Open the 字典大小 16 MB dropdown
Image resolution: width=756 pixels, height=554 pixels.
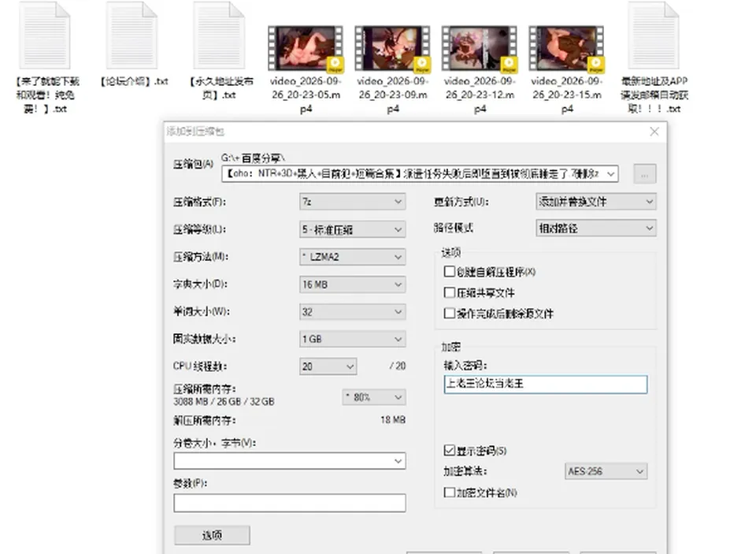click(x=353, y=284)
